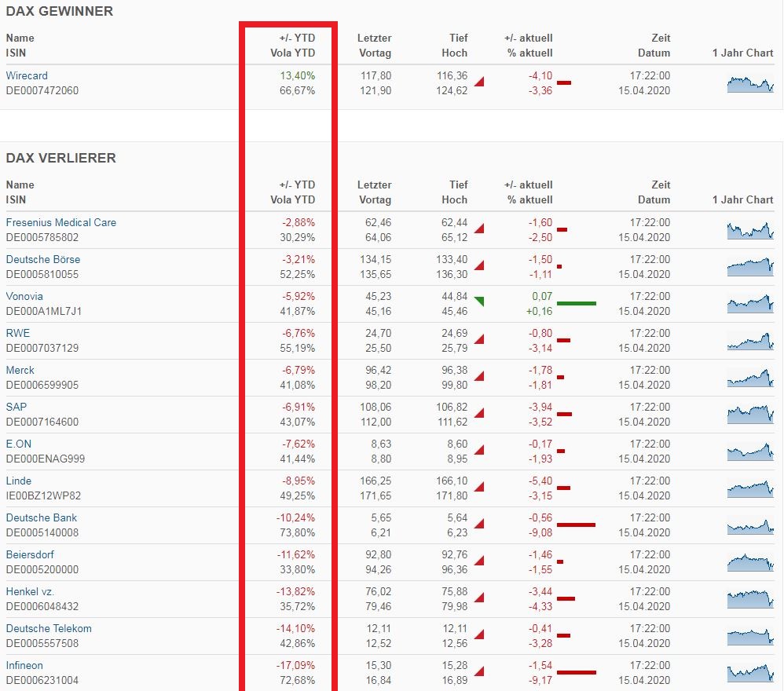Open the Beiersdorf stock link
784x691 pixels.
pos(30,555)
